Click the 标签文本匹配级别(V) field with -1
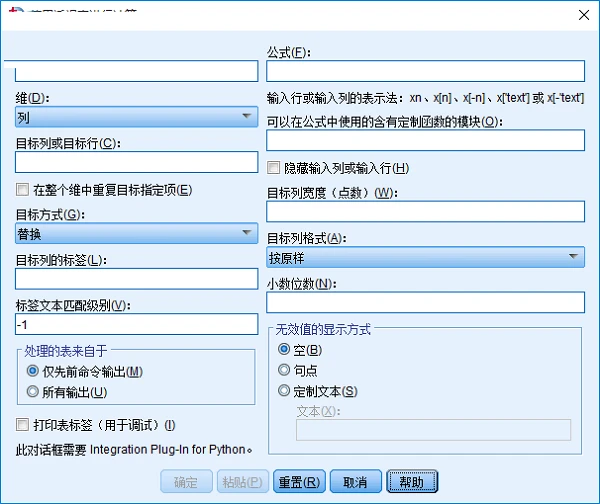 pos(136,324)
